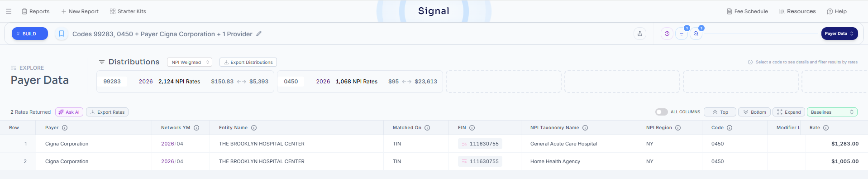Image resolution: width=868 pixels, height=179 pixels.
Task: Click the Expand button
Action: tap(789, 112)
